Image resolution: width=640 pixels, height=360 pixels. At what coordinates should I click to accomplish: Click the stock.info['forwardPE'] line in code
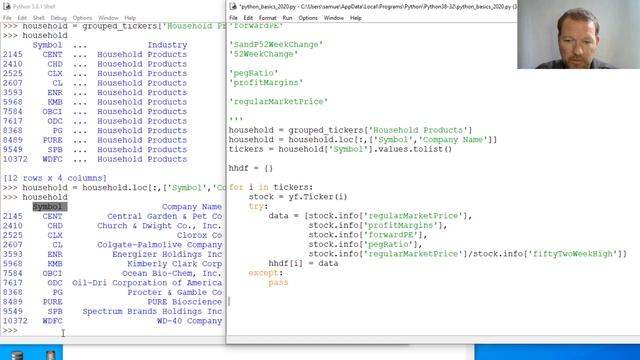coord(368,235)
